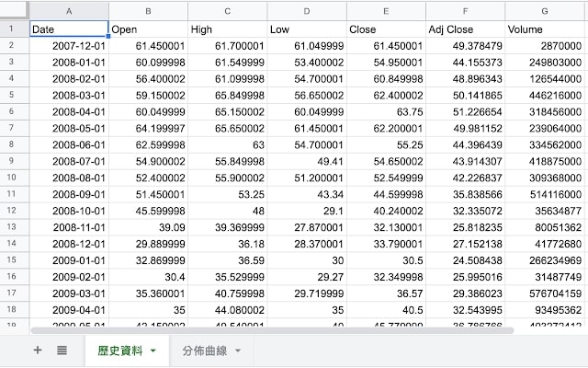Select Low value 29.1

(307, 211)
